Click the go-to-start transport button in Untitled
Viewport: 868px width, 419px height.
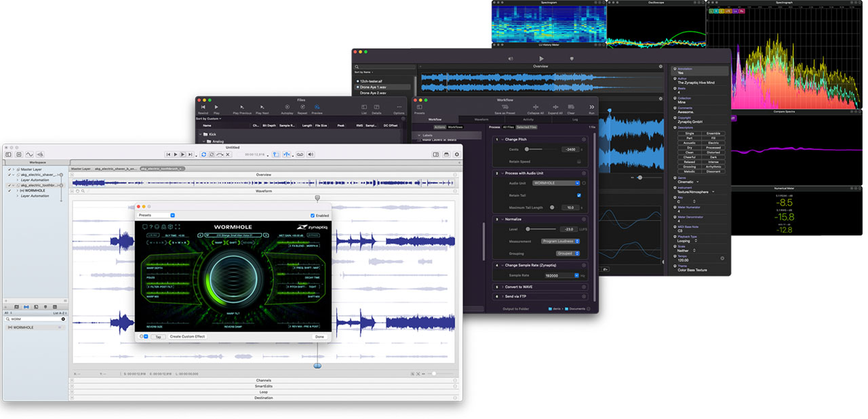pyautogui.click(x=168, y=155)
